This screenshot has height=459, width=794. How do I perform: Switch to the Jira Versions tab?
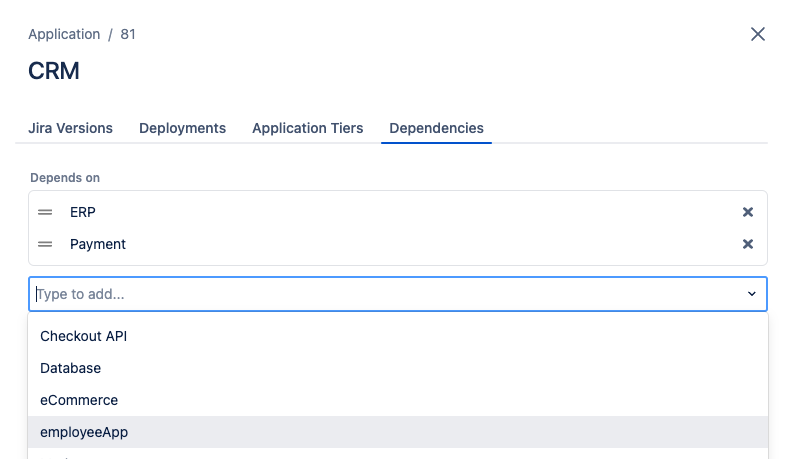tap(70, 128)
